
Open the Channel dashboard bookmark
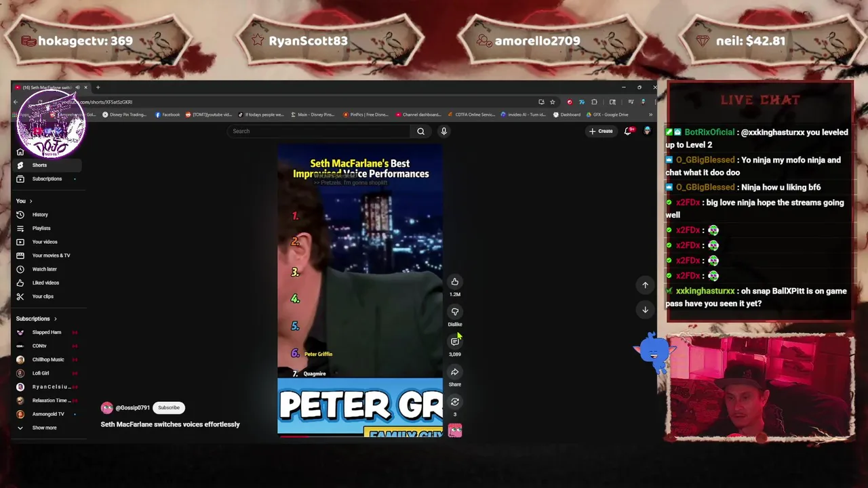418,115
